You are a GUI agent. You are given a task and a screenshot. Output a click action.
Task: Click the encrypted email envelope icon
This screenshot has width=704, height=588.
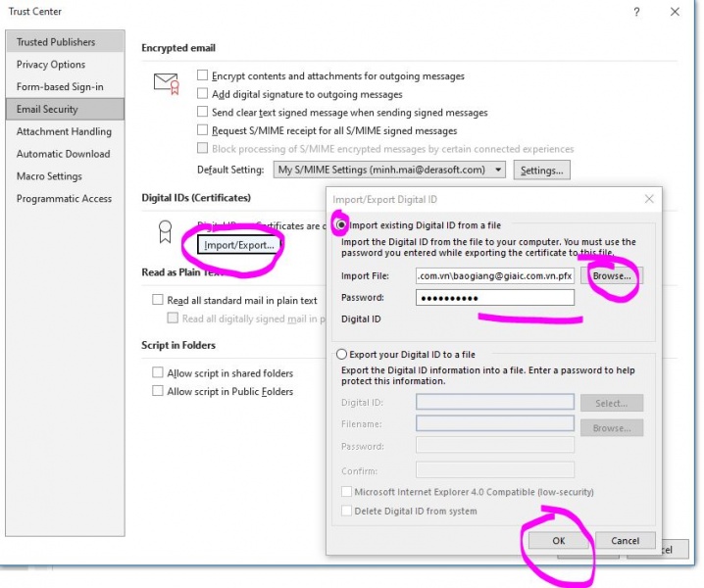tap(166, 82)
